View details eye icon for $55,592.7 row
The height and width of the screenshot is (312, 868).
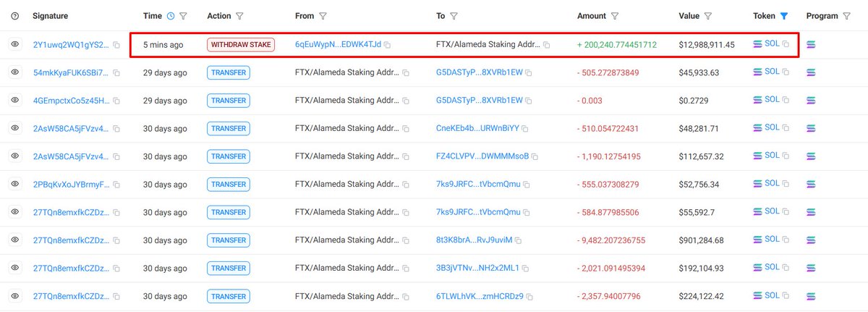point(15,212)
